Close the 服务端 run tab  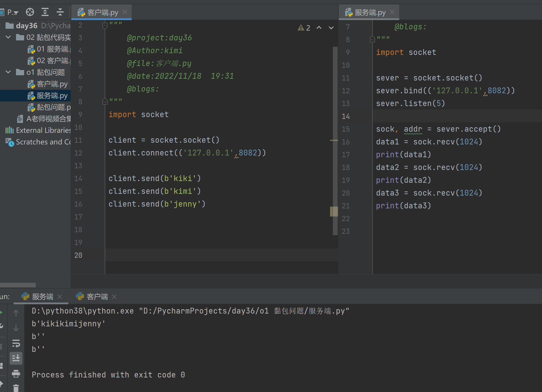[x=60, y=297]
